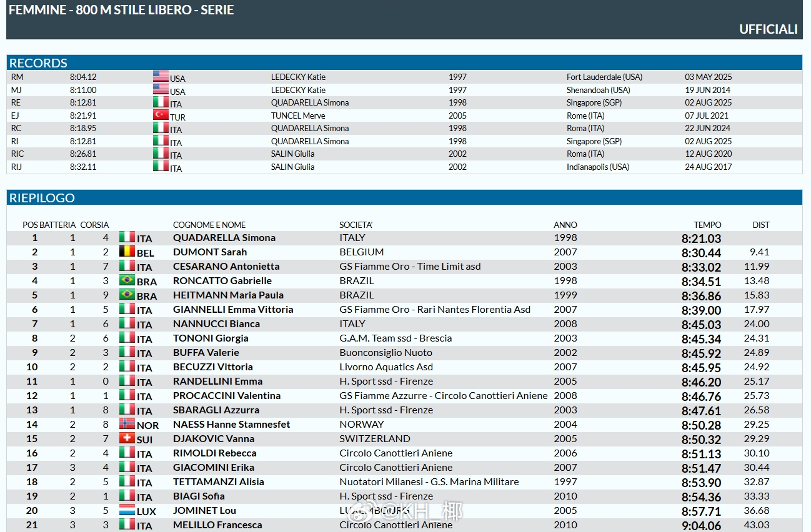Select swimmer CESARANO Antonietta

226,266
